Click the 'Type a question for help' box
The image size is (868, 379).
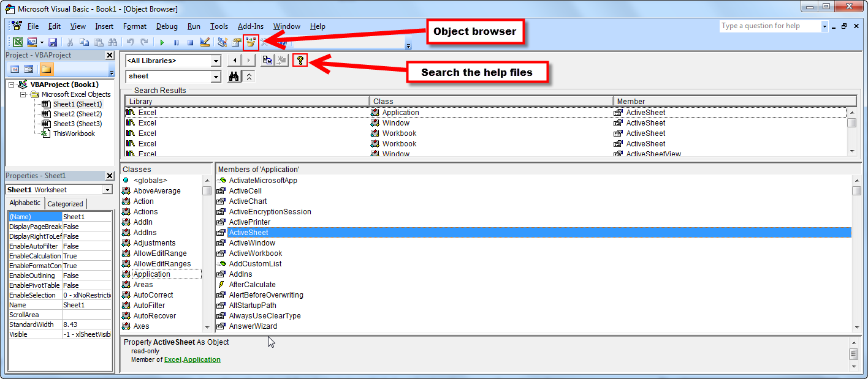pos(769,26)
